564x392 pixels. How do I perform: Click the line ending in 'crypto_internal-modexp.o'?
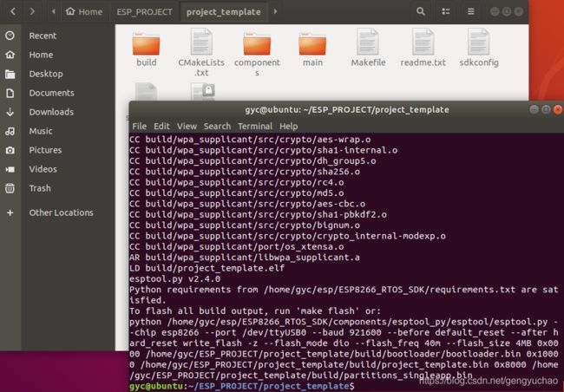(x=287, y=236)
